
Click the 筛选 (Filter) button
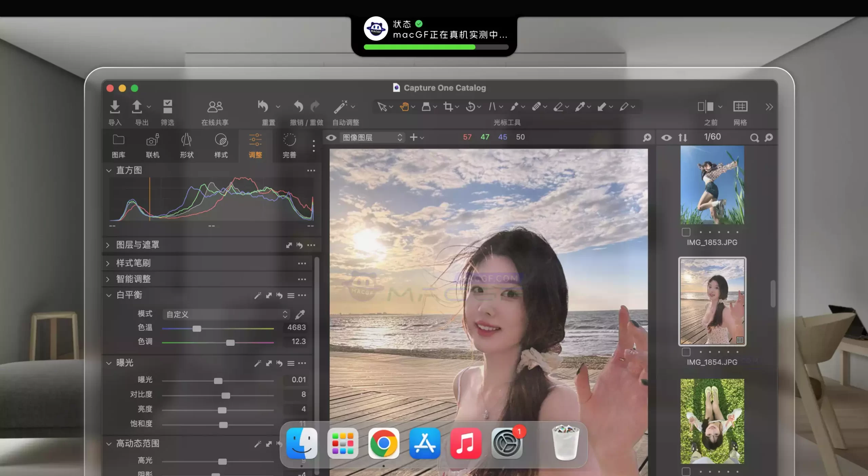coord(168,107)
